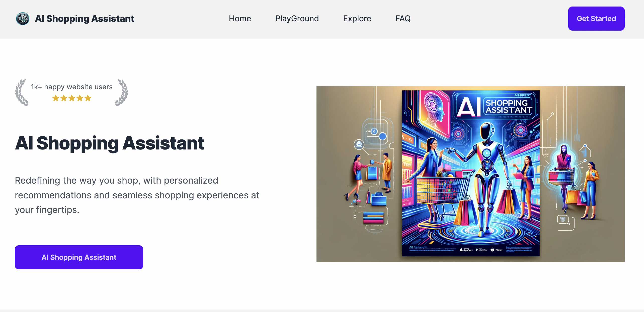Viewport: 644px width, 312px height.
Task: Click the left laurel wreath icon
Action: (21, 92)
